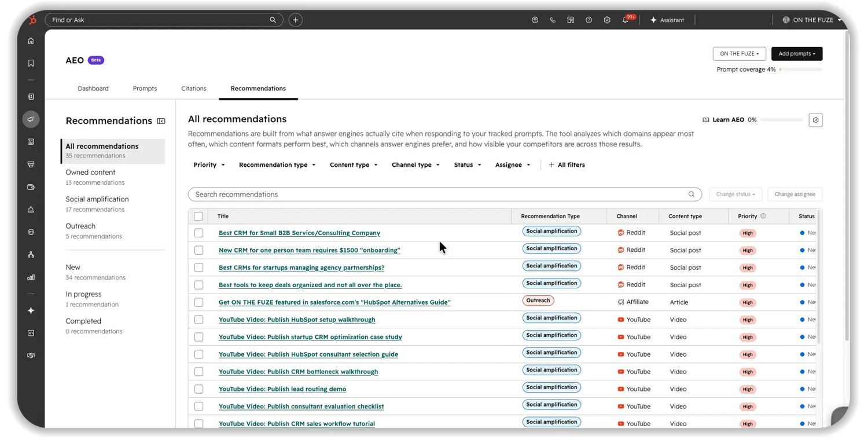
Task: Tick checkbox for Get ON THE FUZE featured row
Action: coord(198,302)
